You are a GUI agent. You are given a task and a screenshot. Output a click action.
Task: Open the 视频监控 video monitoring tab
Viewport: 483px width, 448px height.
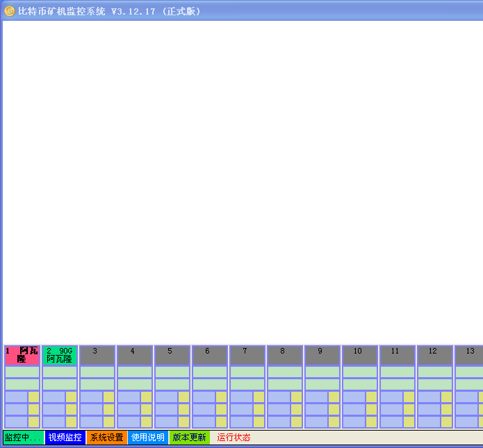pyautogui.click(x=65, y=438)
